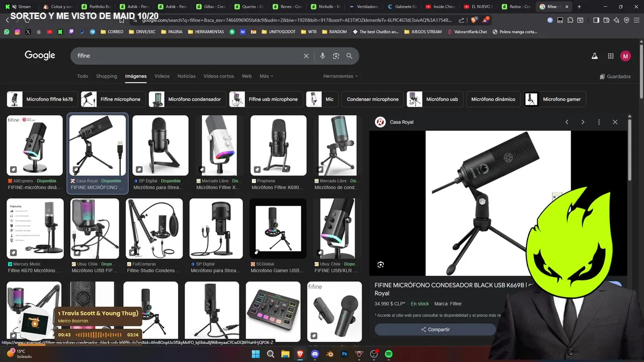Start voice search with microphone icon
This screenshot has width=644, height=362.
click(323, 56)
